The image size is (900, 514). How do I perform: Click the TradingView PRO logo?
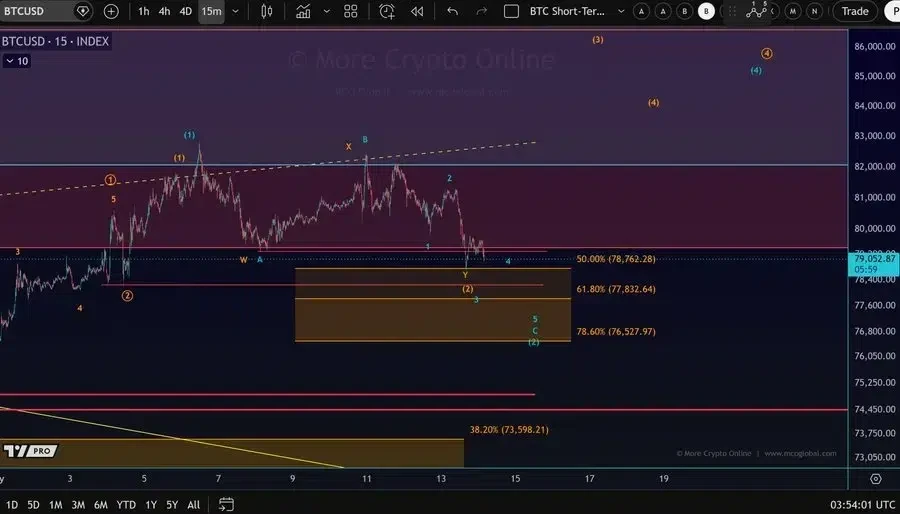pyautogui.click(x=29, y=451)
